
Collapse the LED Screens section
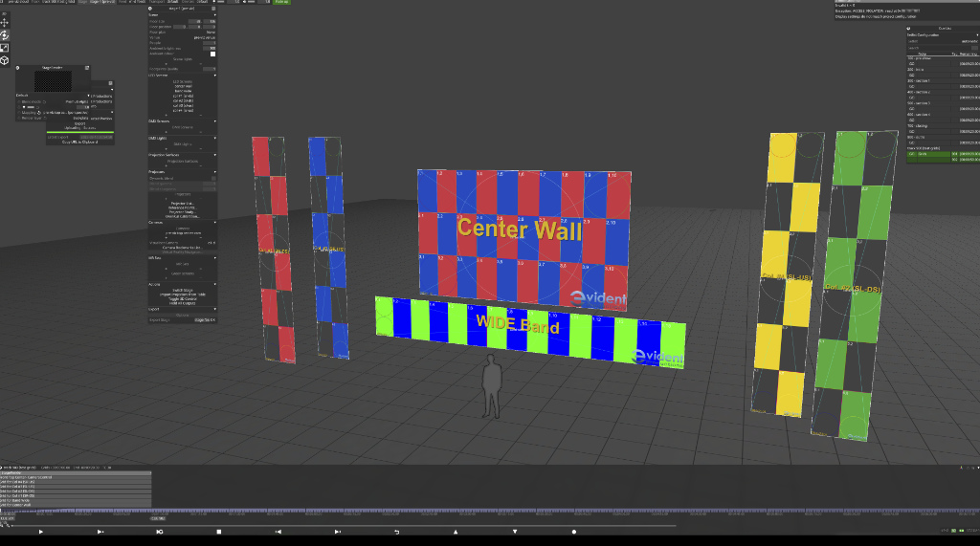click(215, 75)
